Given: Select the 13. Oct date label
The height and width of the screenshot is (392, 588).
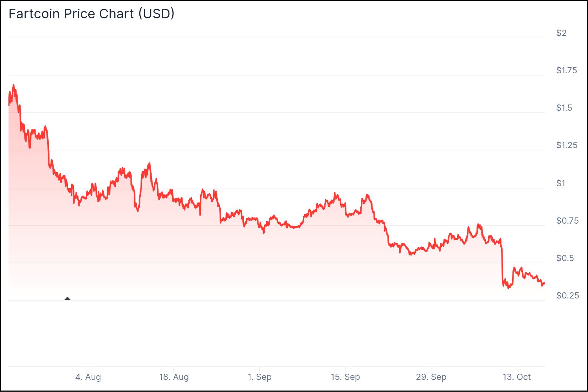Looking at the screenshot, I should (x=517, y=377).
